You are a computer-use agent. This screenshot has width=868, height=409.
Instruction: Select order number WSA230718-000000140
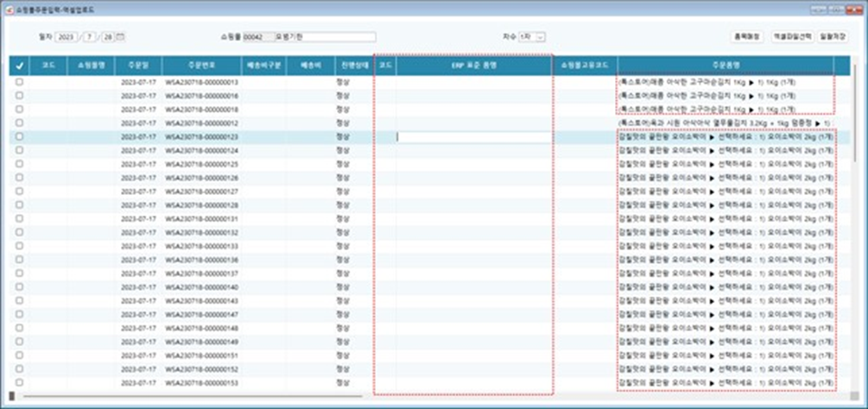click(x=201, y=286)
